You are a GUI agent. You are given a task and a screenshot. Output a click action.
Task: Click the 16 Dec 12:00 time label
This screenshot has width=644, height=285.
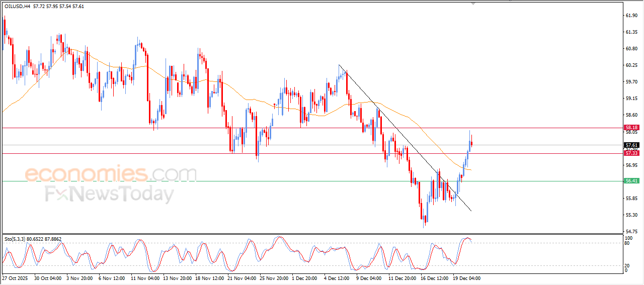click(435, 277)
